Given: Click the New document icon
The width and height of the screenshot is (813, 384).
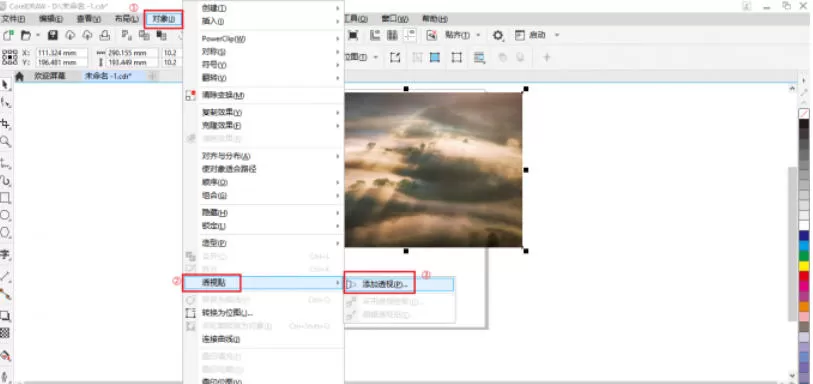Looking at the screenshot, I should click(x=8, y=35).
